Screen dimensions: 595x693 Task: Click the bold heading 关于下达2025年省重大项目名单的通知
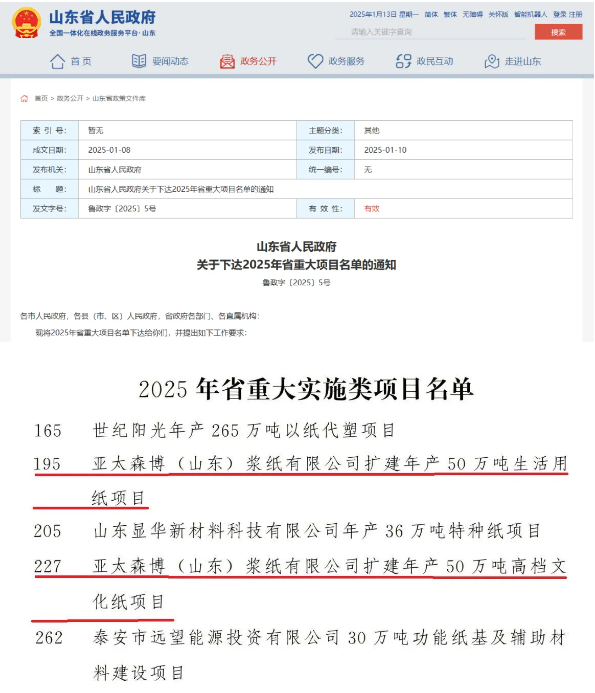(296, 265)
